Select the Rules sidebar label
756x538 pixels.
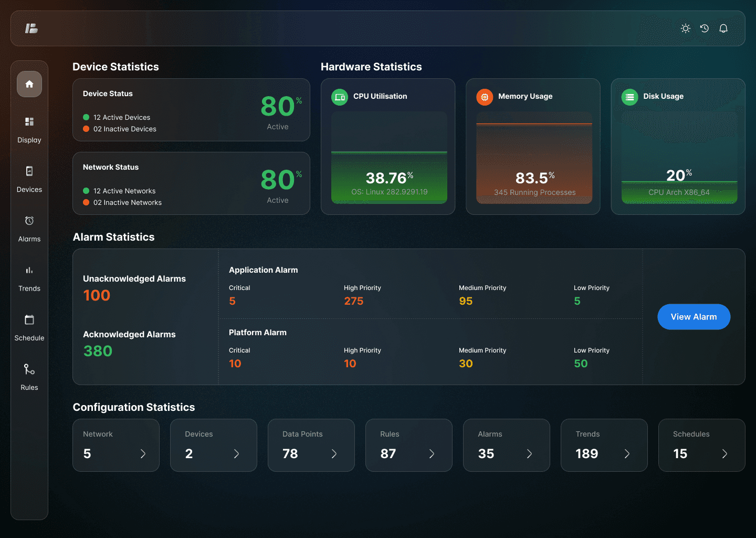29,387
